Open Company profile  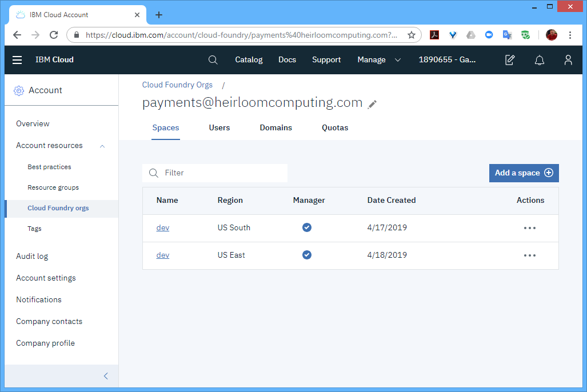tap(45, 343)
